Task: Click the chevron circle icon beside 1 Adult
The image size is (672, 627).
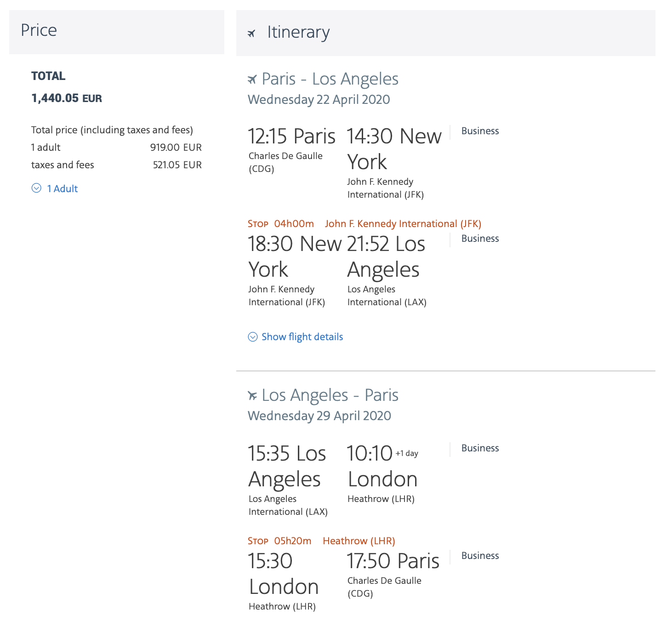Action: 36,188
